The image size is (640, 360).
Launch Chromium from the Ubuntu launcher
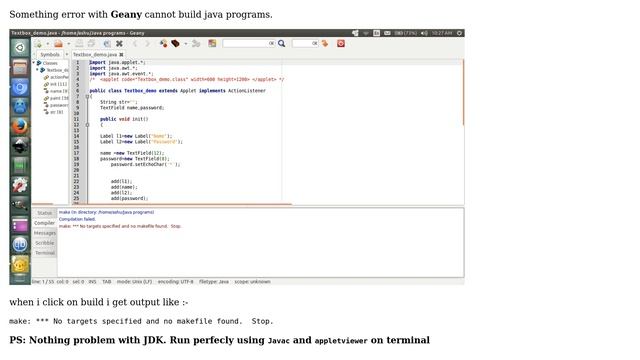[x=20, y=87]
